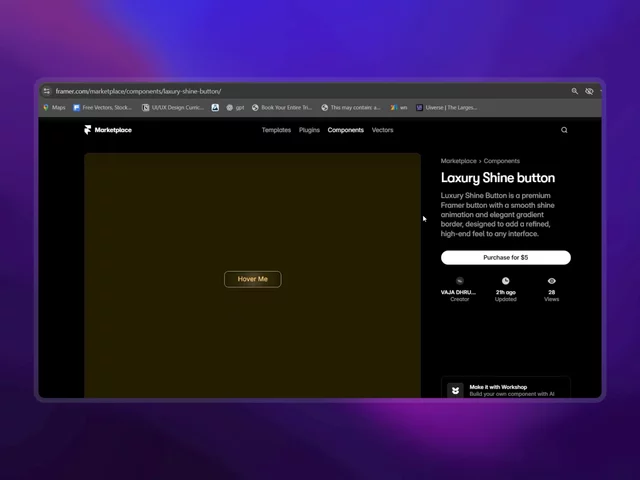The height and width of the screenshot is (480, 640).
Task: Open the Uiverse bookmark
Action: click(x=446, y=107)
